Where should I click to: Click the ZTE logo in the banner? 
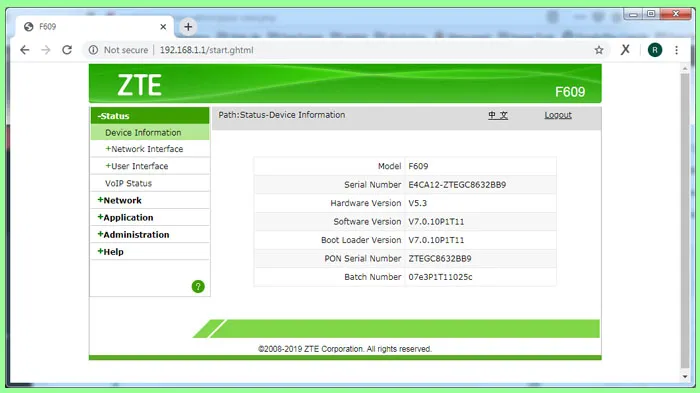[139, 85]
